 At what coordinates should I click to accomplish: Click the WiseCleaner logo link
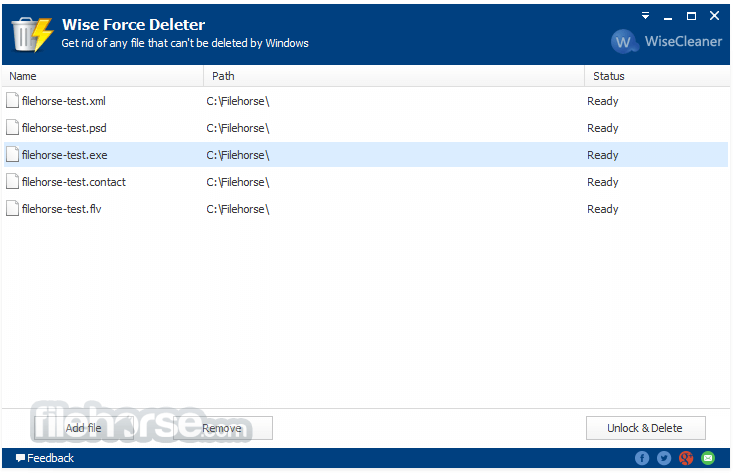tap(666, 41)
